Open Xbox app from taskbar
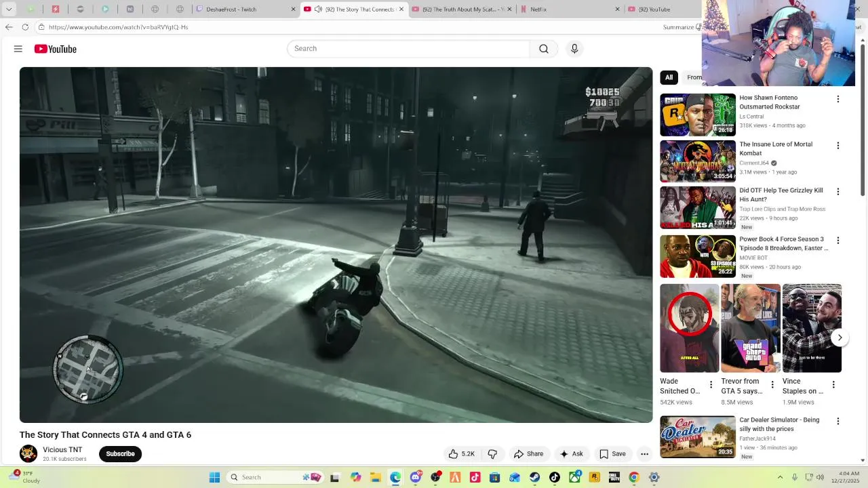The height and width of the screenshot is (488, 868). (575, 477)
